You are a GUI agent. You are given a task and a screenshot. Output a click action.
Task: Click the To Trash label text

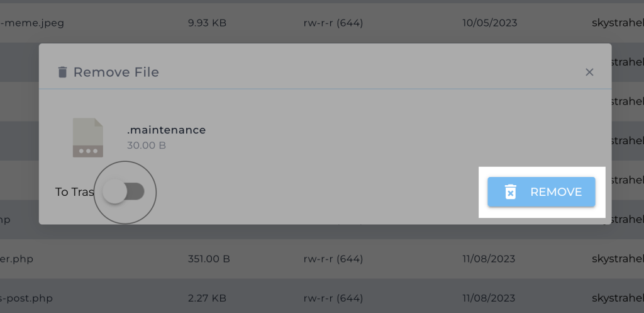[74, 192]
